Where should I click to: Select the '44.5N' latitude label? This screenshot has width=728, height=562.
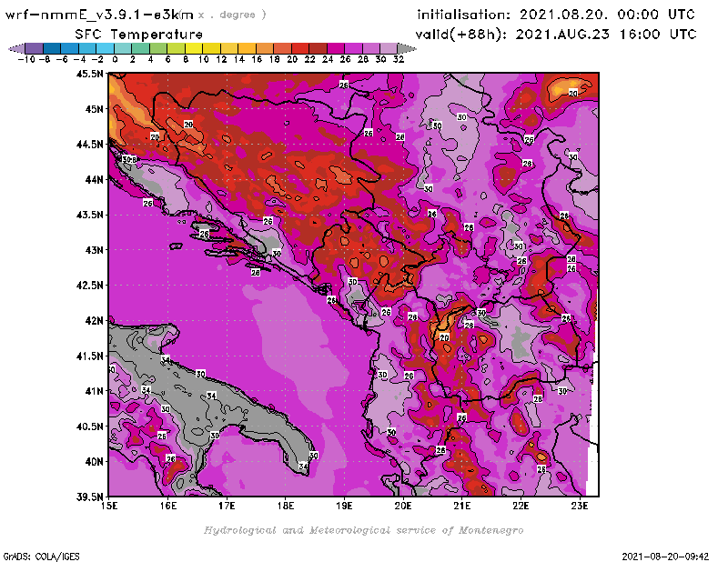(x=89, y=144)
